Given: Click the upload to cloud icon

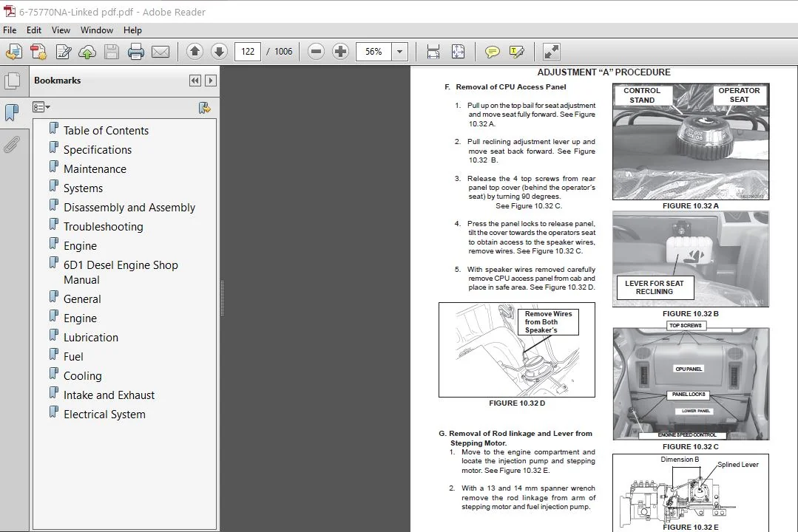Looking at the screenshot, I should pos(87,52).
